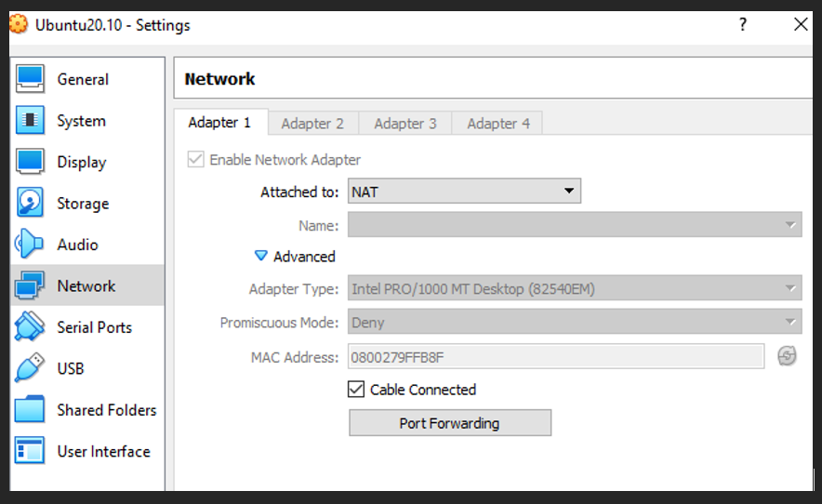Switch to the Adapter 1 tab
This screenshot has width=822, height=504.
click(x=220, y=123)
